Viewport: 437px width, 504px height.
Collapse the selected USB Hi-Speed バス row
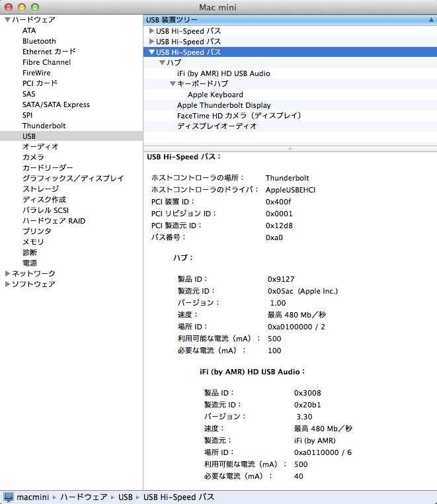[151, 52]
